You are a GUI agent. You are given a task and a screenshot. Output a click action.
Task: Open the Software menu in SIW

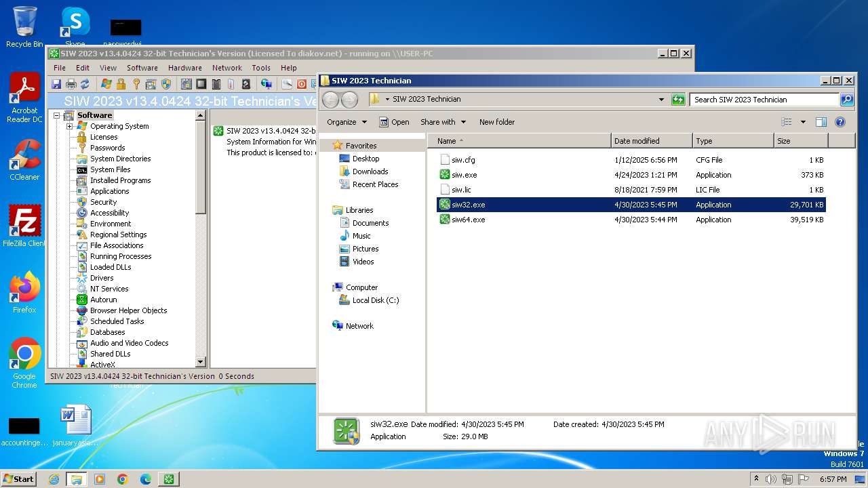tap(142, 68)
